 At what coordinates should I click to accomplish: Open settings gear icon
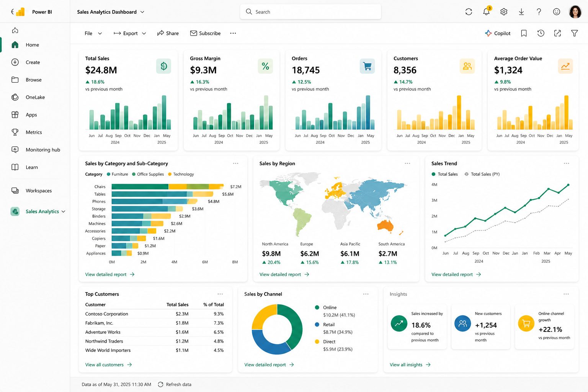click(x=504, y=12)
